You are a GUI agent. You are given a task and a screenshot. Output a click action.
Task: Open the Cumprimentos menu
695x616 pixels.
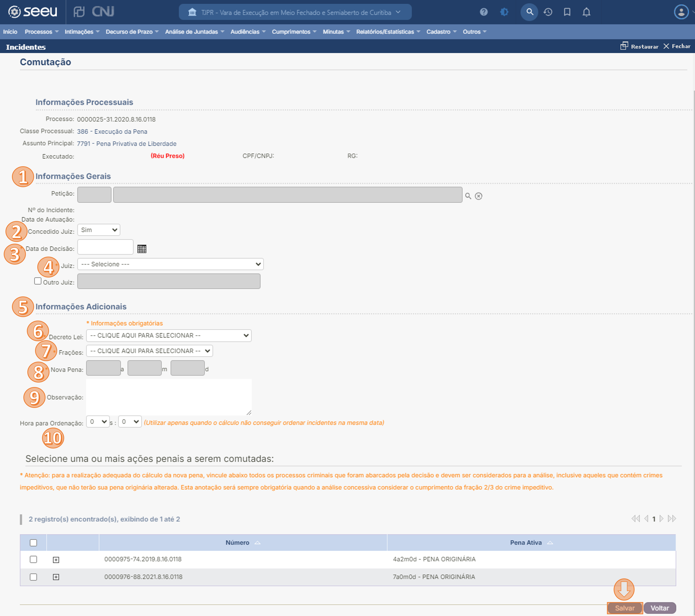click(x=294, y=32)
